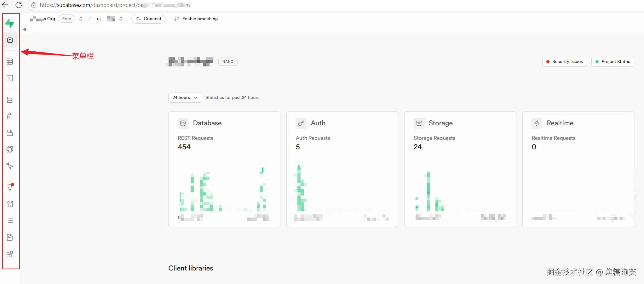Open Security Issues status button

[x=564, y=62]
